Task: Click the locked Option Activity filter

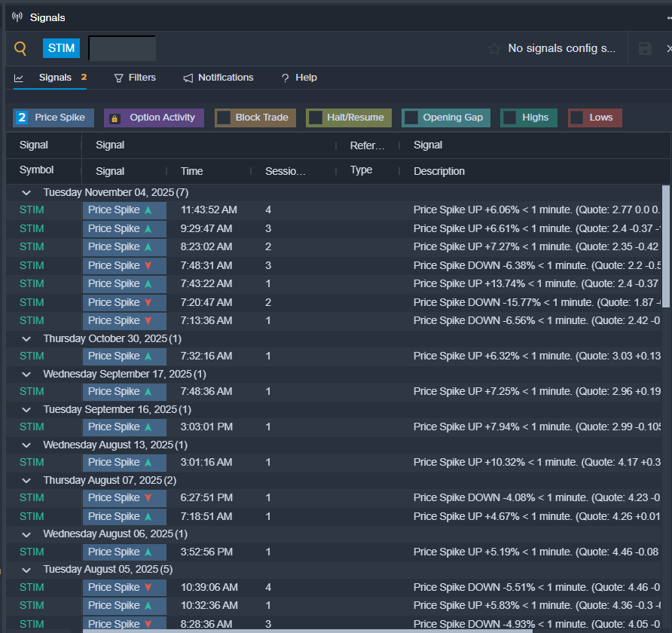Action: click(x=154, y=118)
